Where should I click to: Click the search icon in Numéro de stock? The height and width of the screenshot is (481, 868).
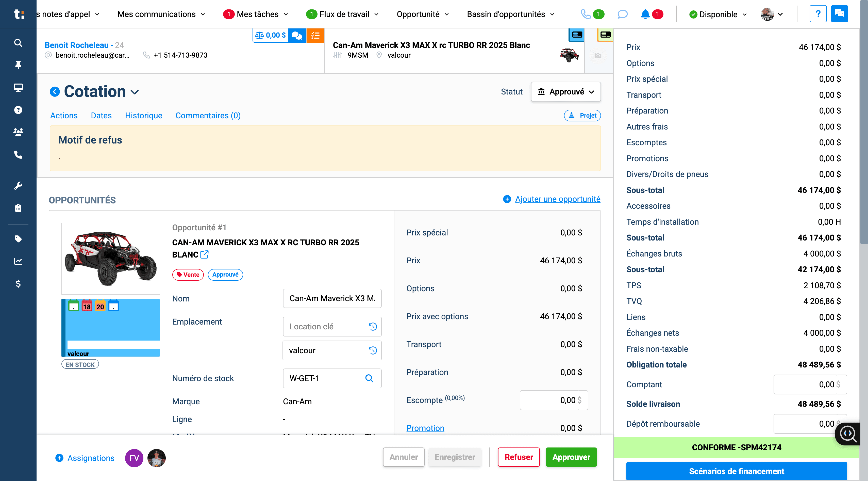pyautogui.click(x=369, y=378)
